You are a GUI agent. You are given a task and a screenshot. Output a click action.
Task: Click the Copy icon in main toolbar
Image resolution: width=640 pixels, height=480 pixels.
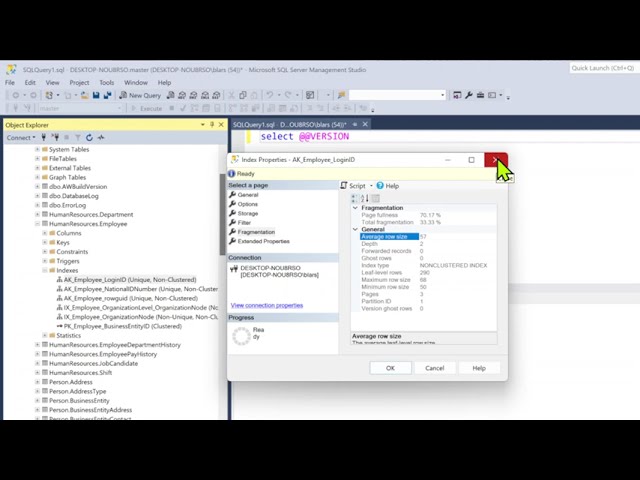click(243, 95)
